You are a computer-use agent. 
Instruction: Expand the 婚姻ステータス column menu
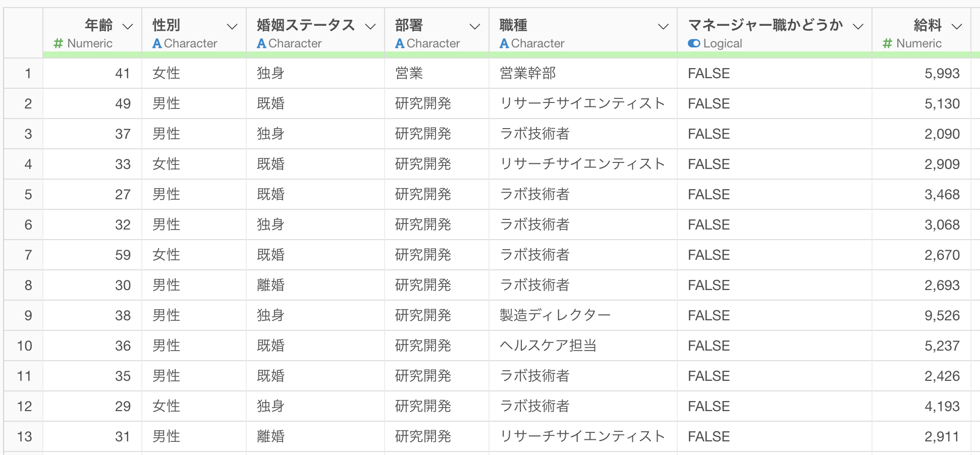click(x=370, y=26)
